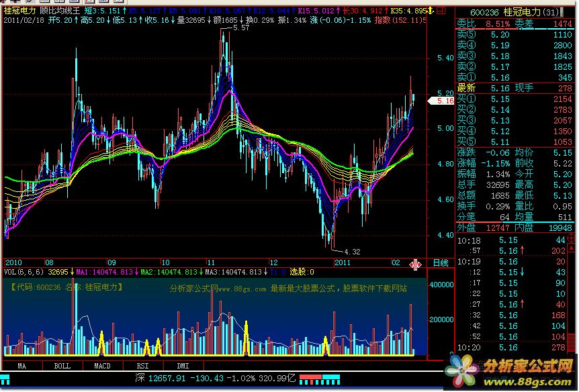
Task: Click the 买③ 5.13 bid row
Action: point(515,120)
